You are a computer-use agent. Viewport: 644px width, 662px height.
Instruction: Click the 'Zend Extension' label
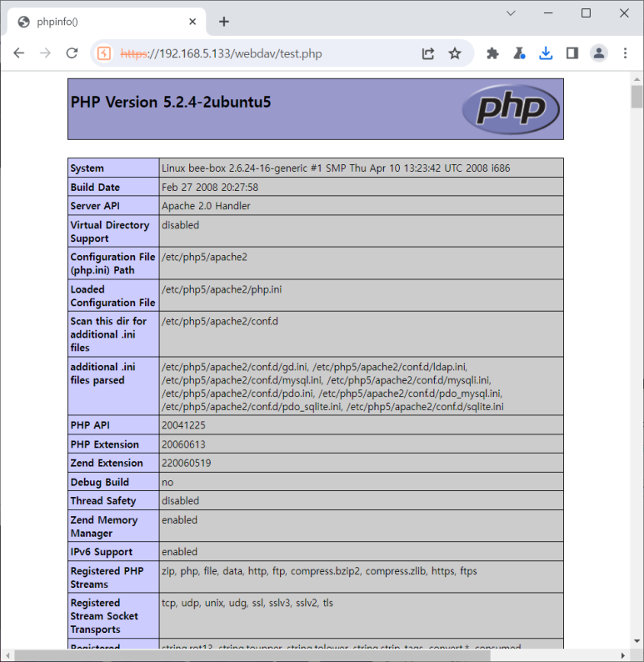pyautogui.click(x=107, y=463)
